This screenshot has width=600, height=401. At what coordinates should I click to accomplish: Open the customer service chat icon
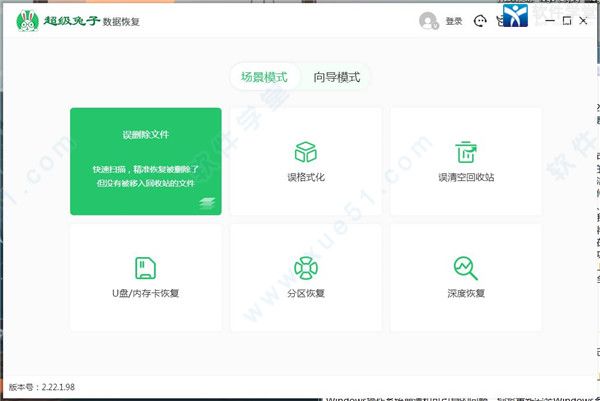[x=480, y=21]
